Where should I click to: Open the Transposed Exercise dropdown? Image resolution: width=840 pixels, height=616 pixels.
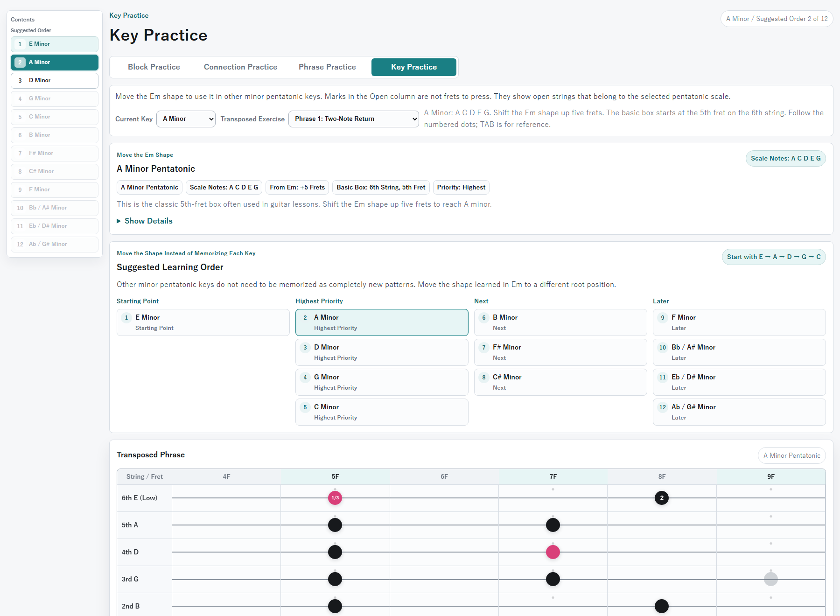(x=354, y=119)
